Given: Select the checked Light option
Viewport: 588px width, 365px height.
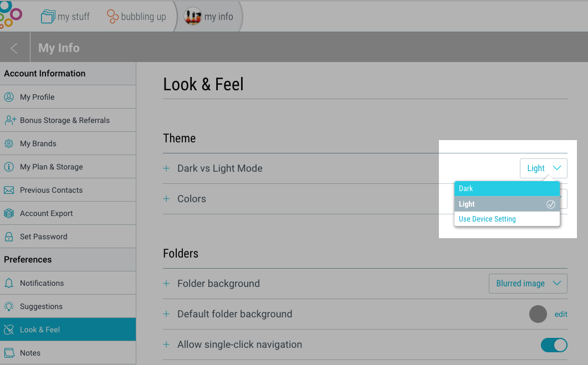Looking at the screenshot, I should tap(507, 204).
